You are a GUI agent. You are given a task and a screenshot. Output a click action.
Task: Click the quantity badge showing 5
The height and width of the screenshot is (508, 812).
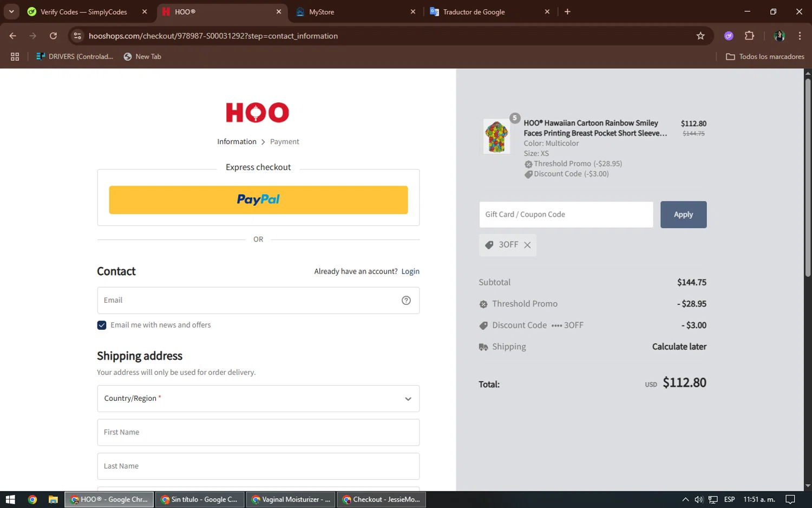click(515, 118)
